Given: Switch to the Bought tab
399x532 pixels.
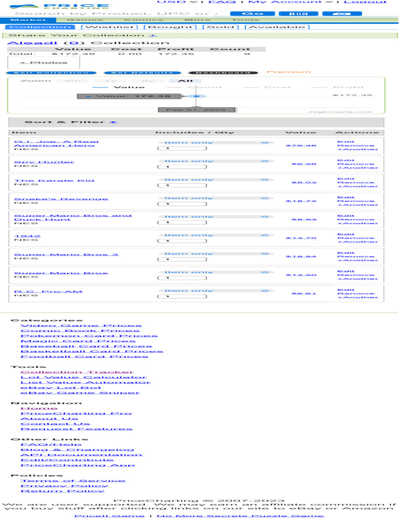Looking at the screenshot, I should pyautogui.click(x=170, y=27).
